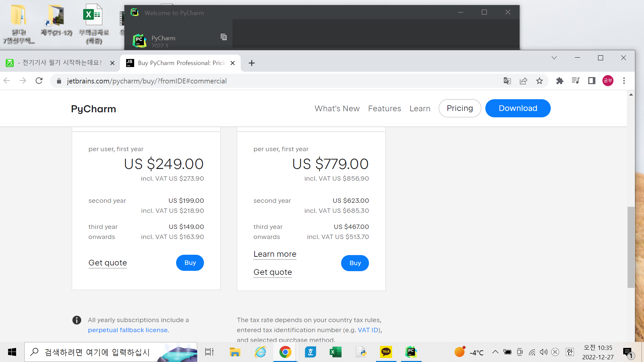Buy the US $779.00 plan
This screenshot has width=644, height=362.
pyautogui.click(x=355, y=263)
